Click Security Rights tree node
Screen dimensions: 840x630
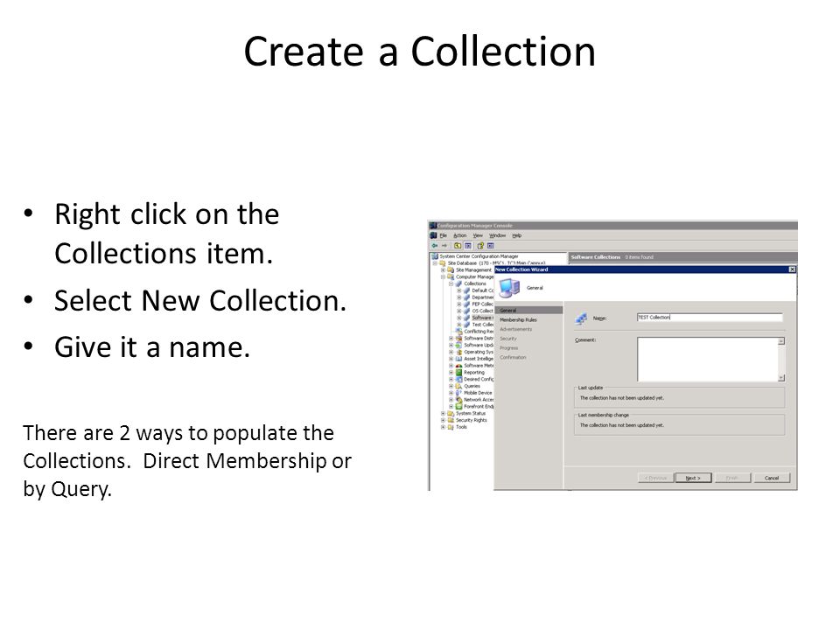[472, 420]
